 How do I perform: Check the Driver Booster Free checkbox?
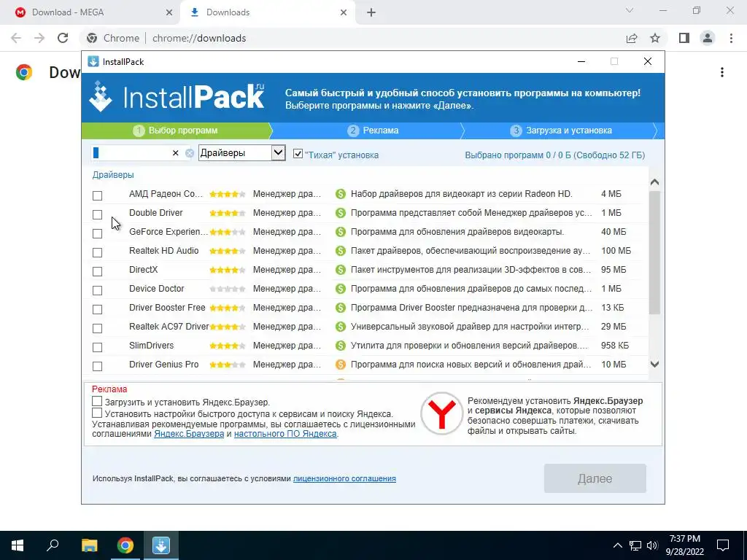point(97,309)
